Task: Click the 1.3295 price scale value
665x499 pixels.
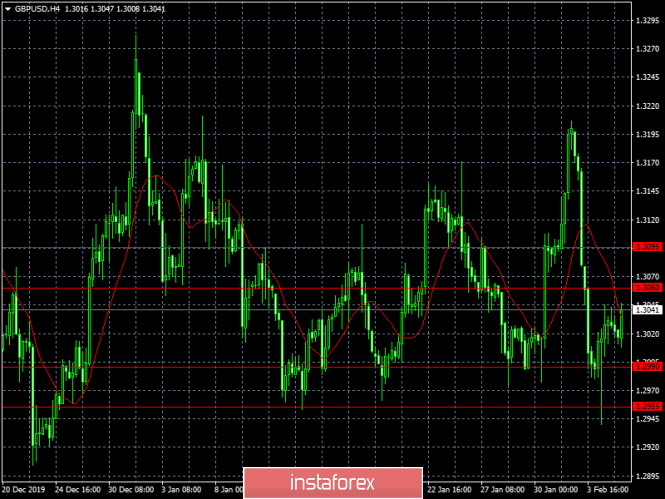Action: tap(648, 20)
